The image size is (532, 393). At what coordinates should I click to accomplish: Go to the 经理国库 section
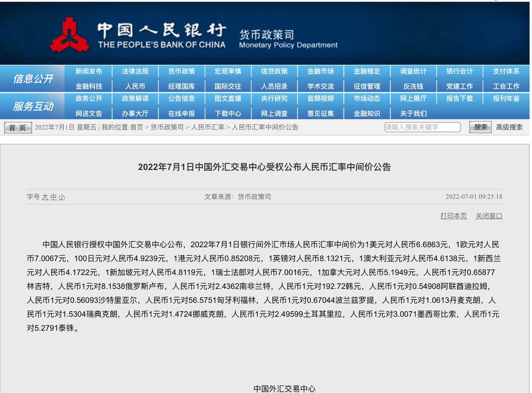coord(181,86)
